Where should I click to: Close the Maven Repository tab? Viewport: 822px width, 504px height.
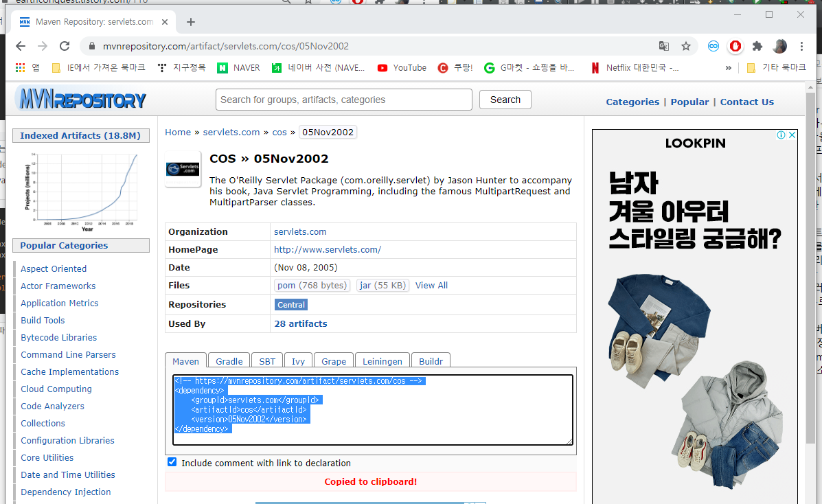[165, 22]
